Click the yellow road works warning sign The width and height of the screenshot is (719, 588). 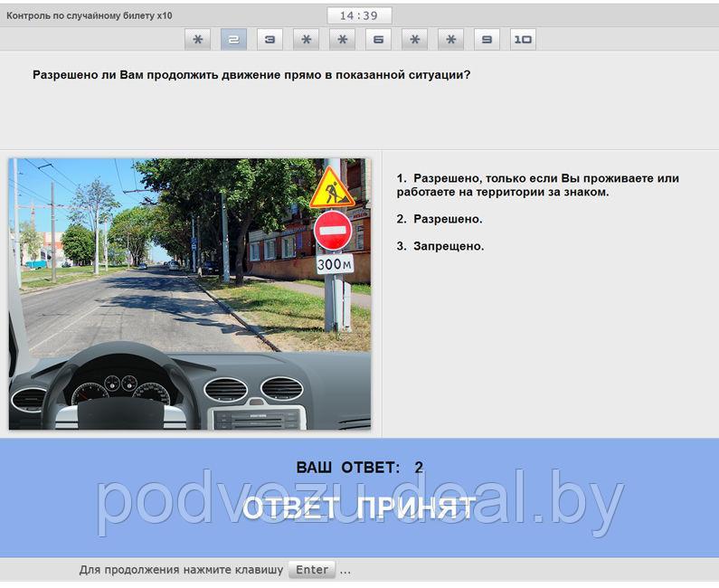(x=332, y=190)
